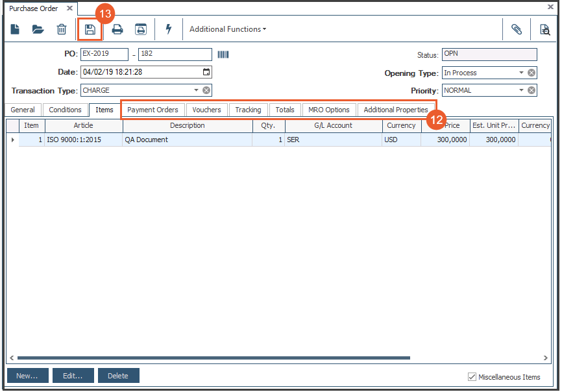Select the QA Document description cell
This screenshot has width=562, height=392.
coord(188,140)
